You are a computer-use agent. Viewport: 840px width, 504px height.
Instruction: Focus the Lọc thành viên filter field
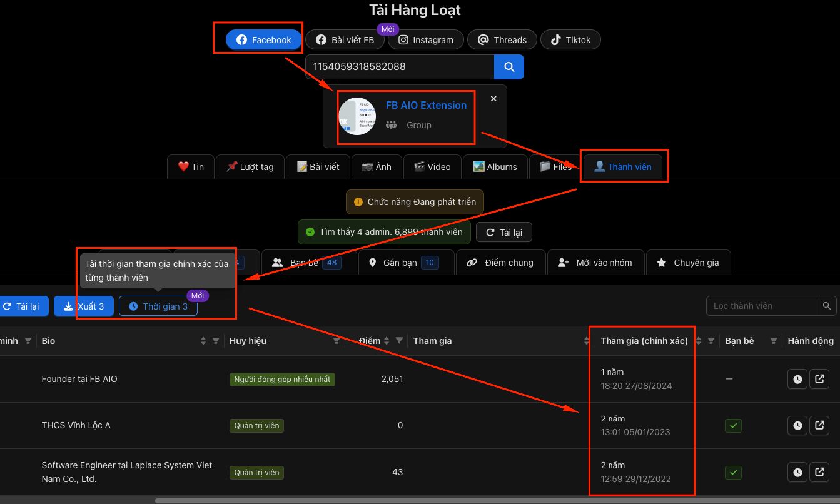coord(762,306)
